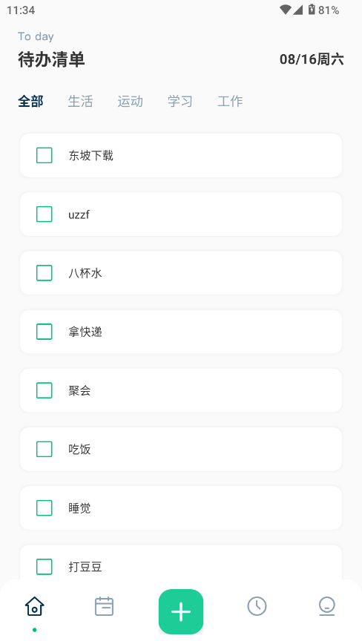
Task: Open the 睡觉 task card
Action: pos(181,508)
